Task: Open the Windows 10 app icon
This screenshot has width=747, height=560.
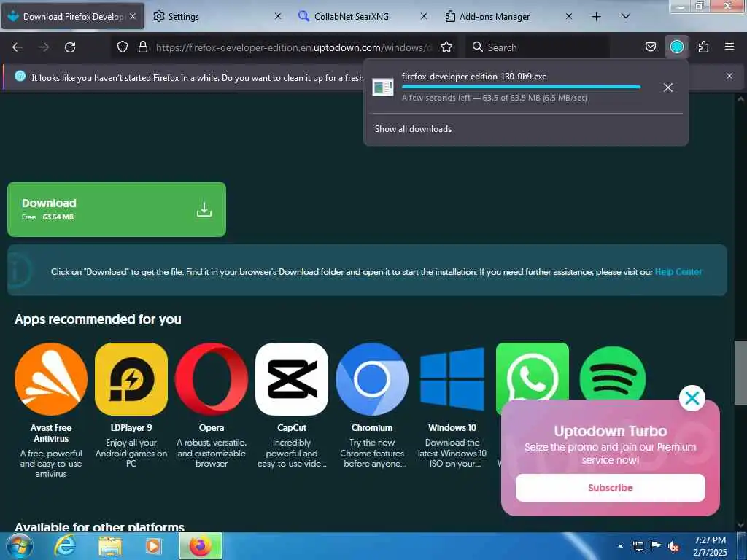Action: (x=452, y=379)
